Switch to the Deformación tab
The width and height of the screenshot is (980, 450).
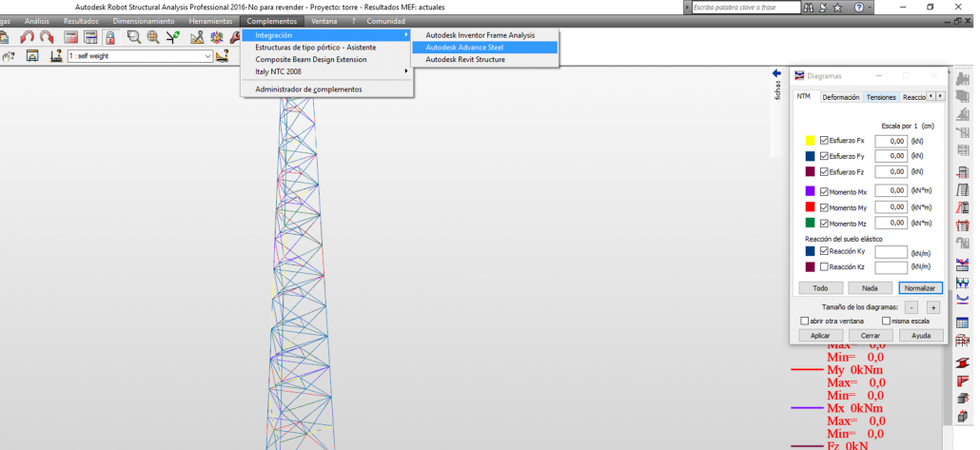[840, 97]
